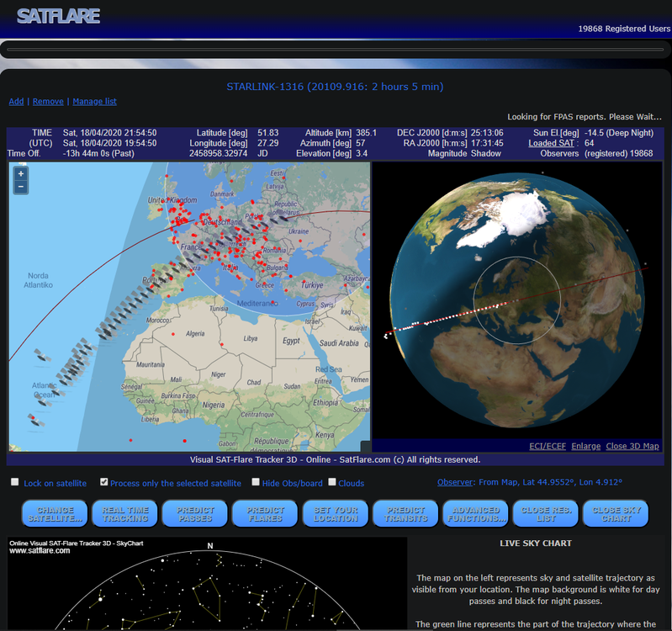The image size is (672, 631).
Task: Click Close Sky Chart button
Action: (616, 513)
